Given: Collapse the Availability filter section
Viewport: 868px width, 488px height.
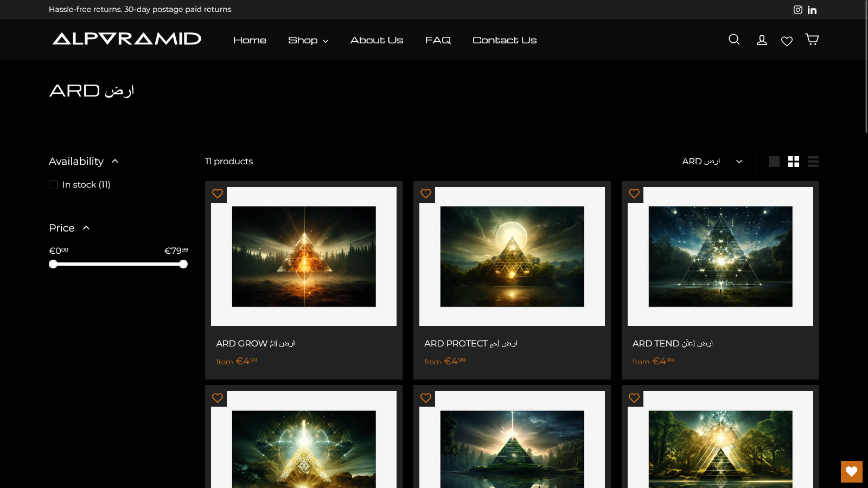Looking at the screenshot, I should click(x=84, y=162).
